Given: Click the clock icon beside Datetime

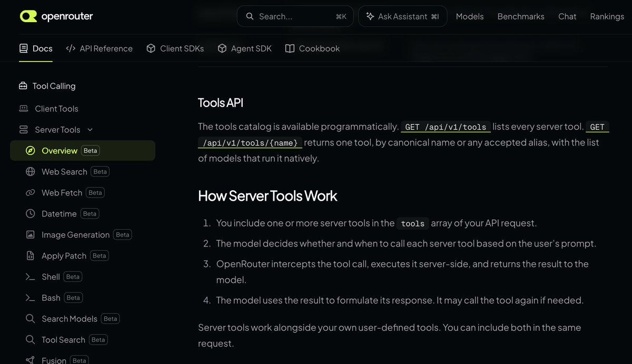Looking at the screenshot, I should pos(31,214).
